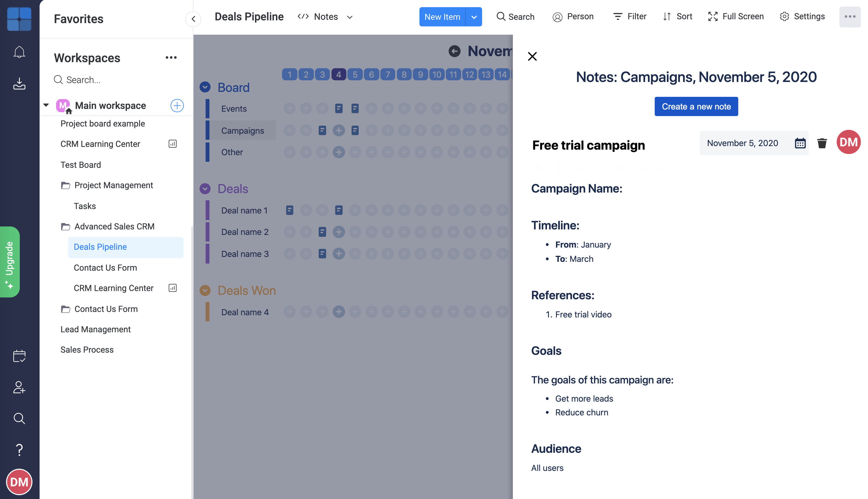This screenshot has height=499, width=868.
Task: Expand the Deals Won group section
Action: pos(206,291)
